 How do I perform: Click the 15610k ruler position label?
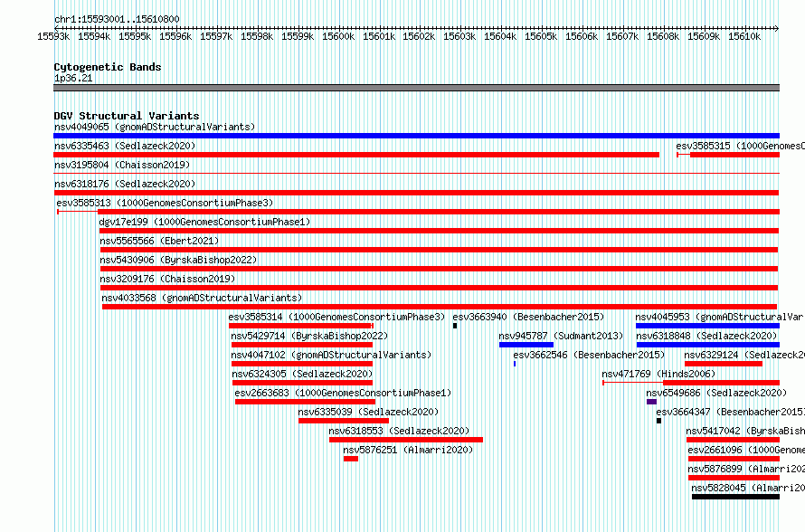pyautogui.click(x=744, y=37)
